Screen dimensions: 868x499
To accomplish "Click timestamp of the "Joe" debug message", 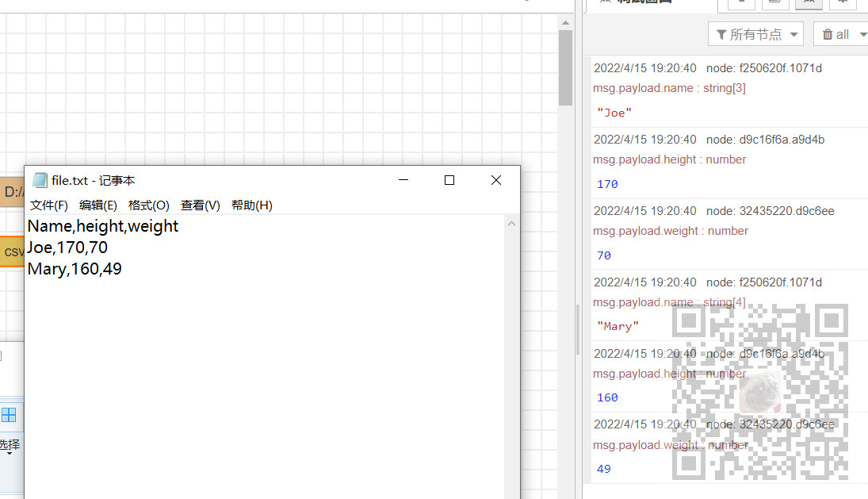I will (x=645, y=68).
